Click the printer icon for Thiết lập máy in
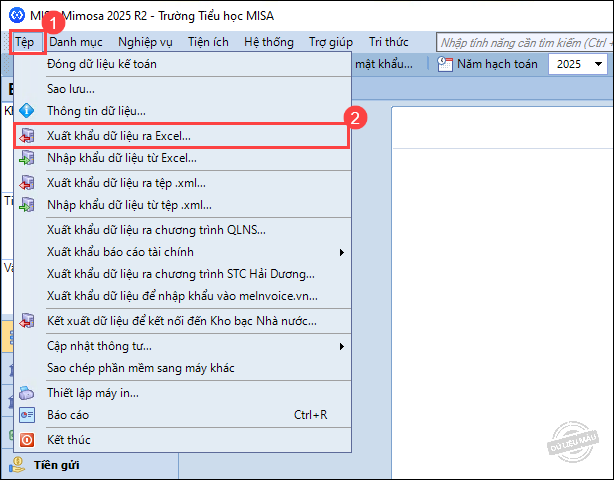This screenshot has width=614, height=480. pos(27,393)
